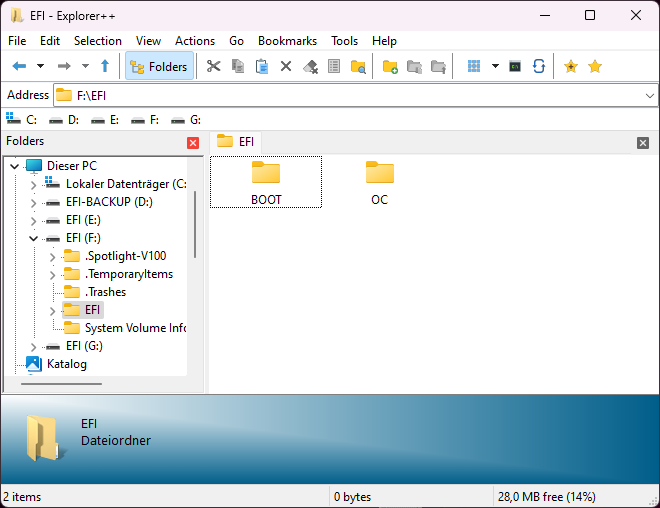Expand the EFI folder tree node
This screenshot has height=508, width=660.
52,311
